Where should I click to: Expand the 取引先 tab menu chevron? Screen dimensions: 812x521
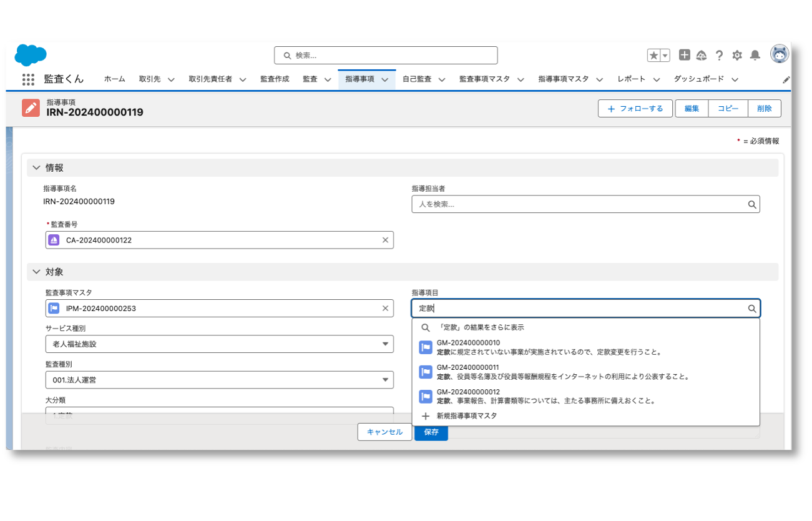172,79
